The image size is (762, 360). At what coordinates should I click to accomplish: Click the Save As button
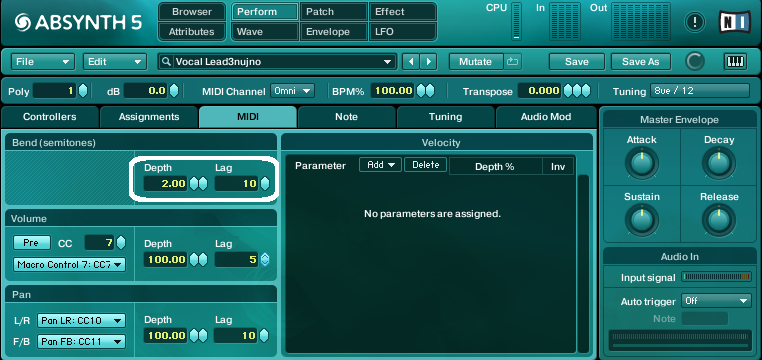641,62
